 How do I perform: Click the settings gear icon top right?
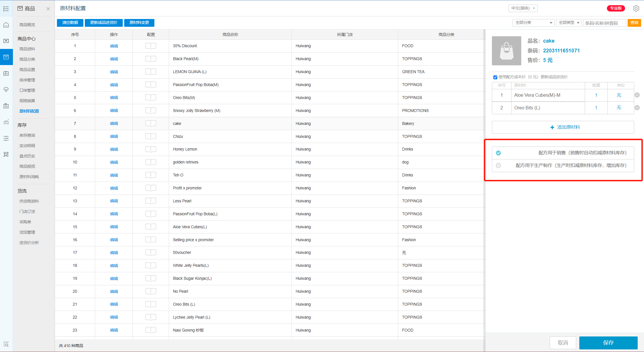coord(636,8)
